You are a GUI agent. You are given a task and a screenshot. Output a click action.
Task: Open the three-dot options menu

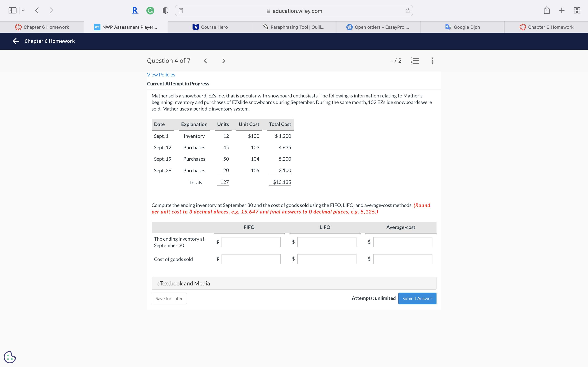pyautogui.click(x=432, y=61)
